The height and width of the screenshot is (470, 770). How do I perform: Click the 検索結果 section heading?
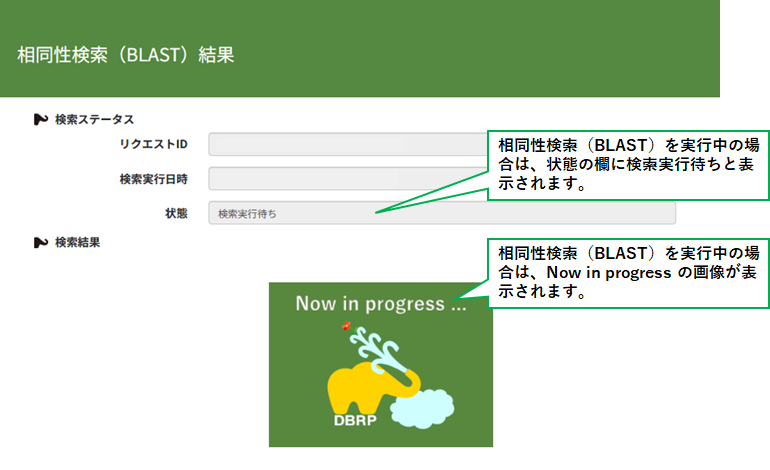click(78, 242)
